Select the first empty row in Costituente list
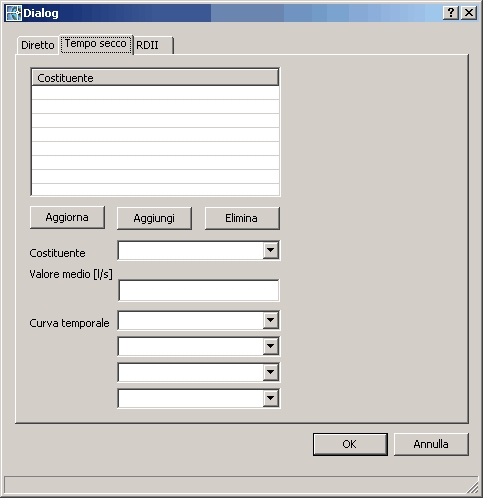This screenshot has width=483, height=498. [155, 93]
